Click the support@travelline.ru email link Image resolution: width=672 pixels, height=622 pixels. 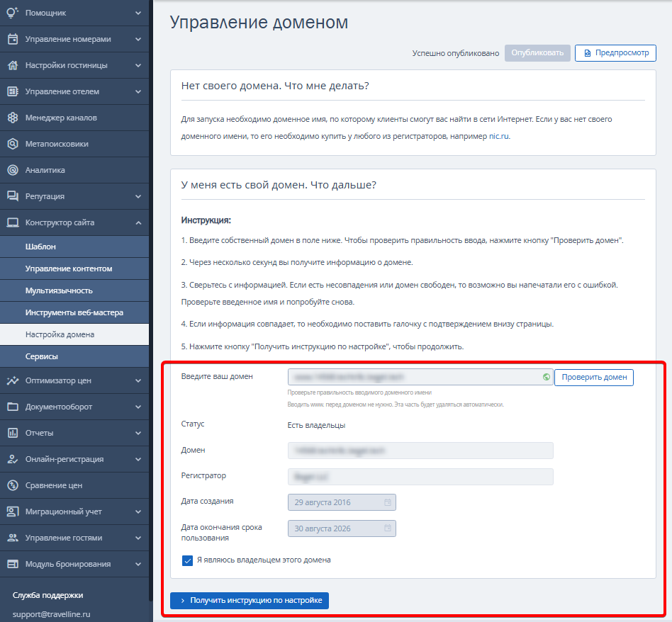point(52,614)
